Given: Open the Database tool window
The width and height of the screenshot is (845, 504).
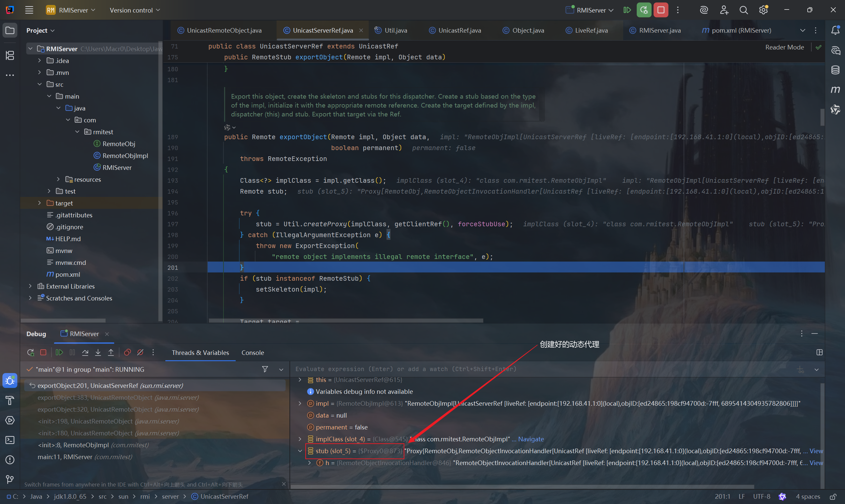Looking at the screenshot, I should click(x=835, y=70).
